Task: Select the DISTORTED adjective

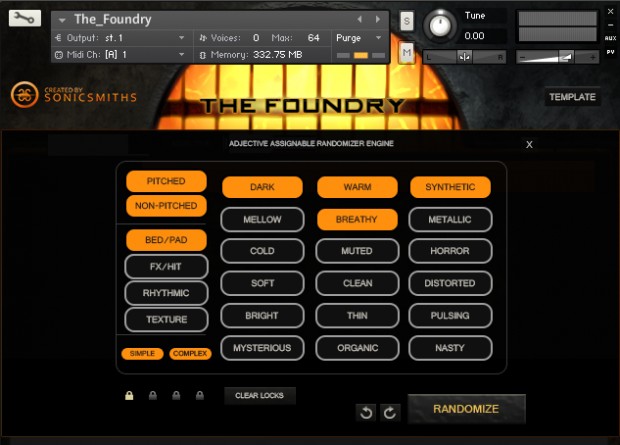Action: (450, 283)
